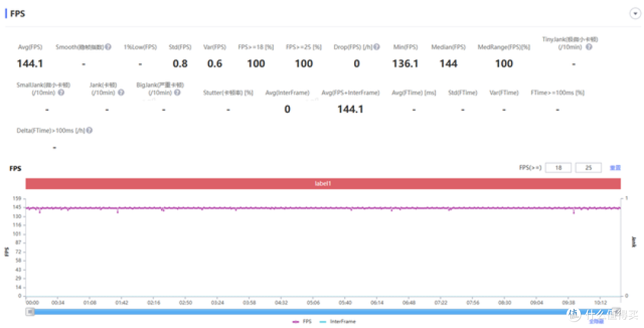
Task: Click the 01:42 tick on the time axis
Action: point(122,302)
